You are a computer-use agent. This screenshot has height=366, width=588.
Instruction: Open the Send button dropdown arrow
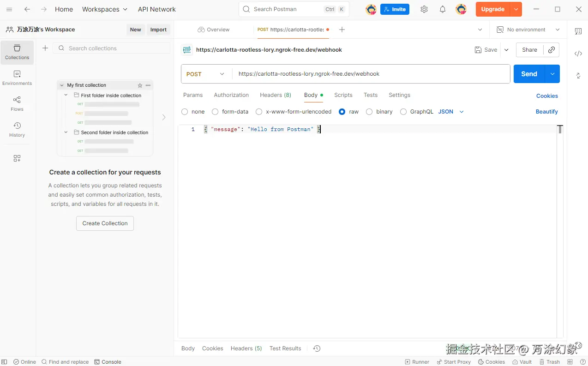pos(552,74)
